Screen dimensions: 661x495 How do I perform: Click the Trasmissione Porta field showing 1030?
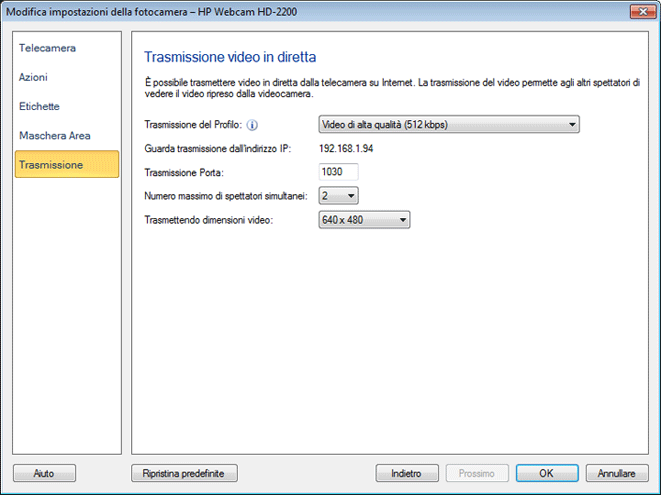(338, 172)
